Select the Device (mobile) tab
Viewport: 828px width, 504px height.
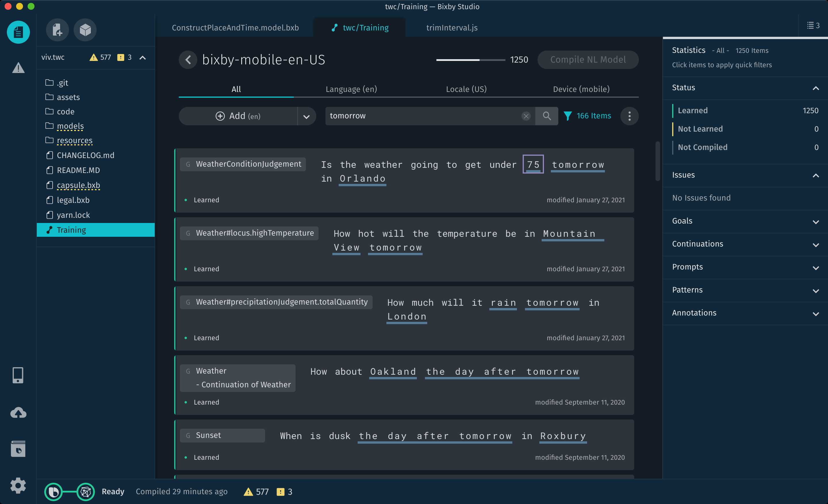pyautogui.click(x=581, y=89)
